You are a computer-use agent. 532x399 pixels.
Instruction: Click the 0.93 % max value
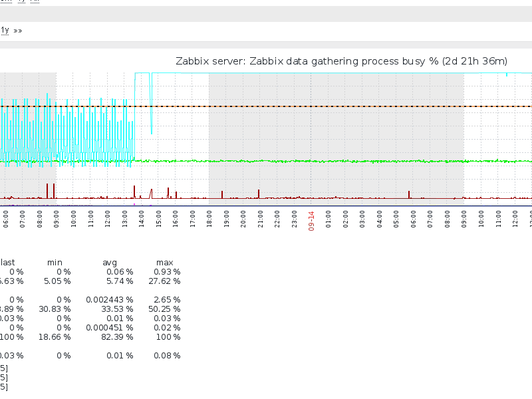point(167,272)
